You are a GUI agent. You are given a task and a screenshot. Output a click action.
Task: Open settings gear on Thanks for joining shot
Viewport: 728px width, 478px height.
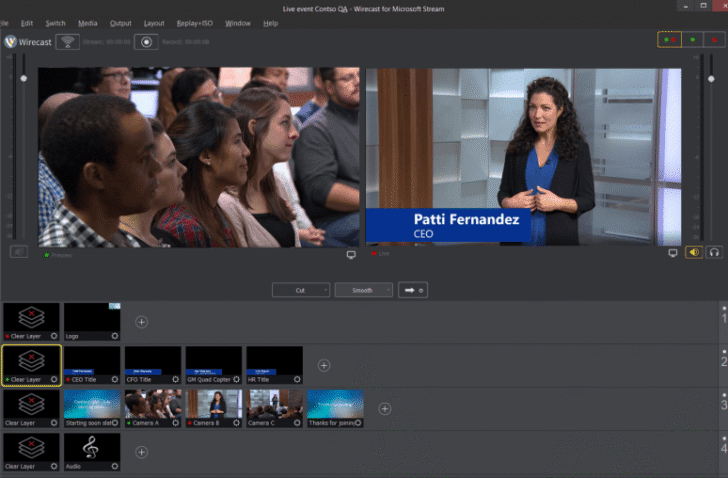[358, 423]
